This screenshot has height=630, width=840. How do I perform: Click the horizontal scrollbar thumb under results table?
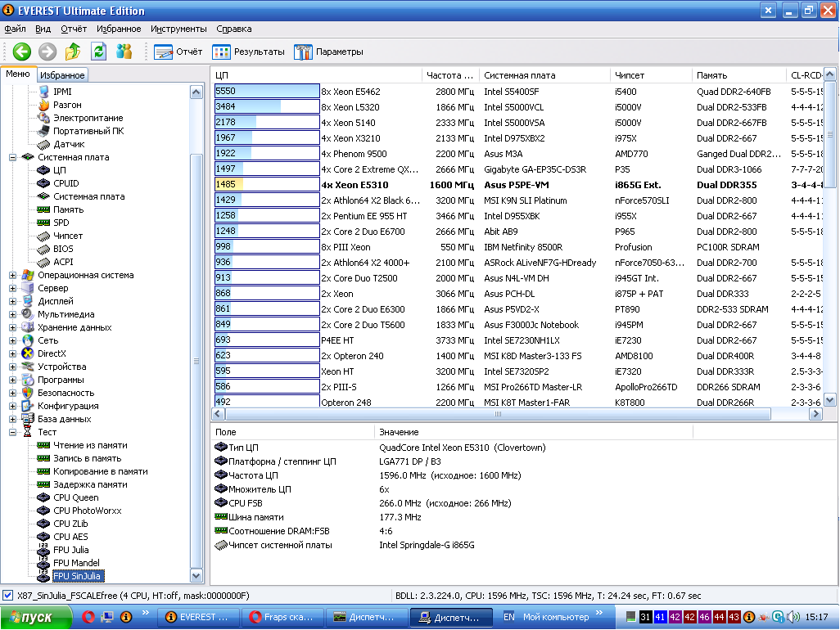(x=499, y=414)
